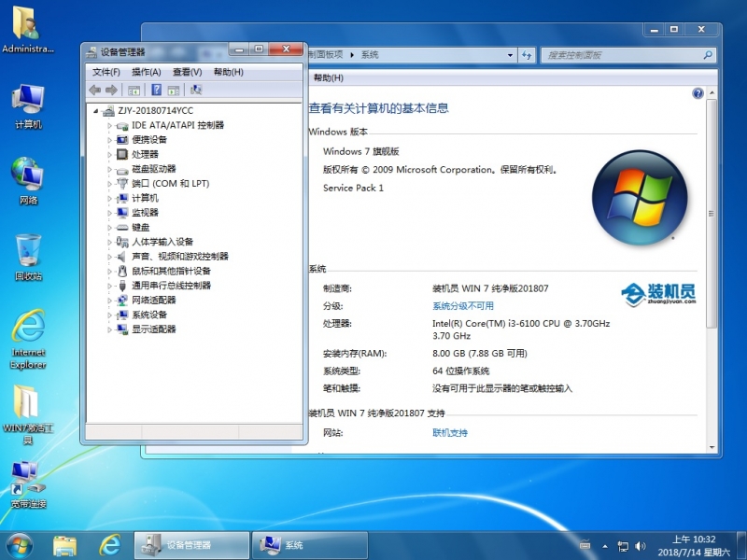The height and width of the screenshot is (560, 747).
Task: Collapse the ZJY-20180714YCC root node
Action: pos(96,110)
